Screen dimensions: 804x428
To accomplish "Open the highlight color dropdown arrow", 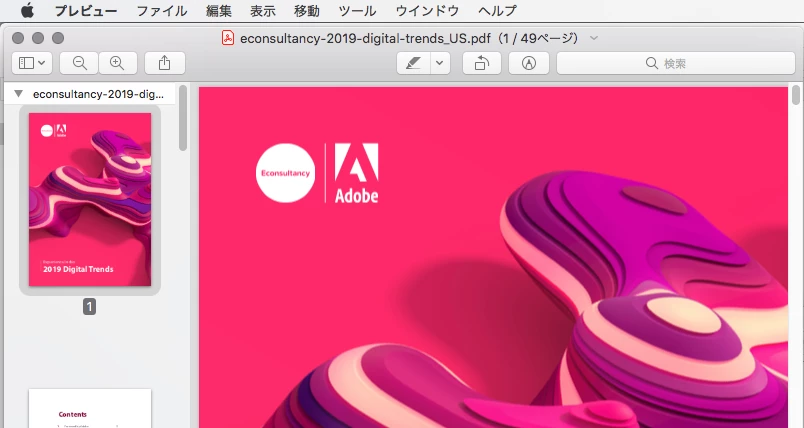I will (x=440, y=63).
